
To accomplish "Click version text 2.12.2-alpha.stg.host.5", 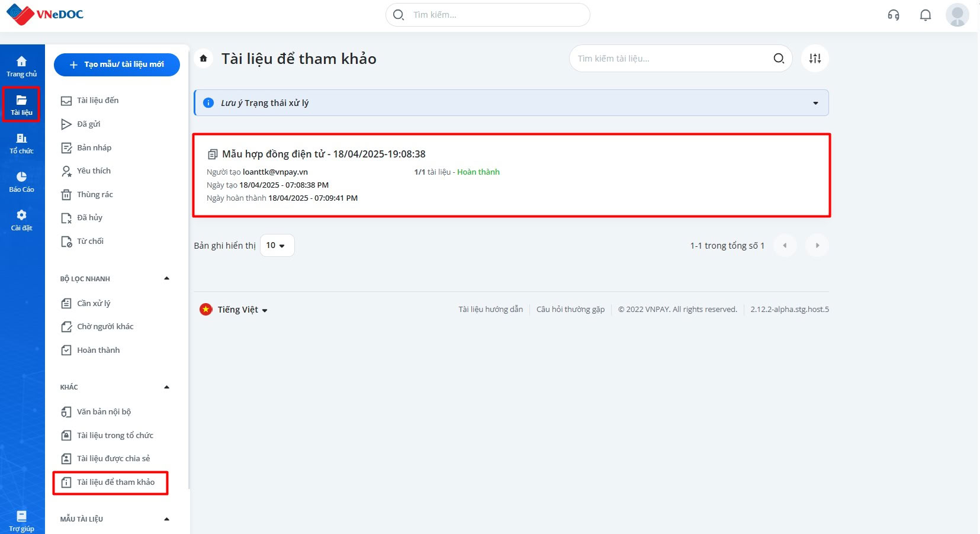I will click(790, 310).
